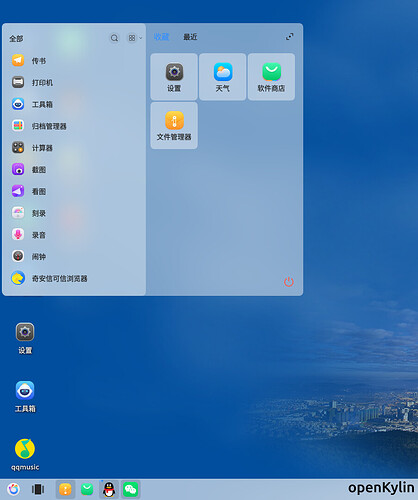This screenshot has width=418, height=500.
Task: Open 归档管理器 archive manager
Action: pyautogui.click(x=73, y=126)
